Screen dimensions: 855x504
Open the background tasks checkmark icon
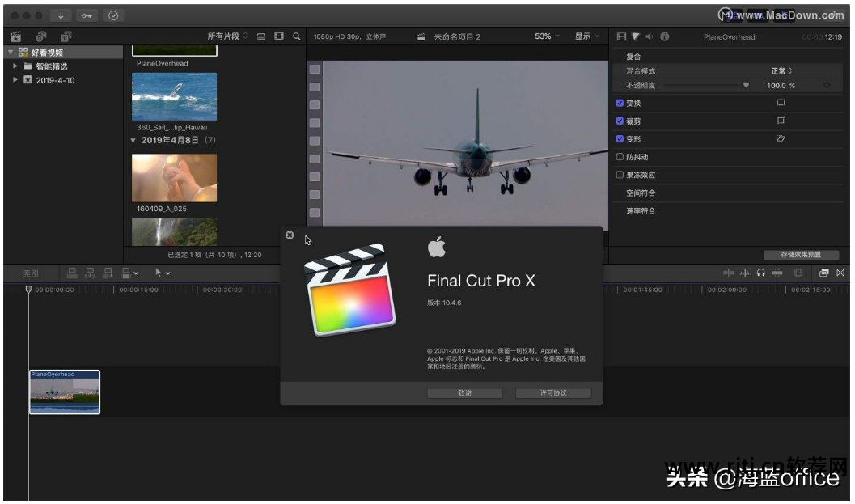113,15
